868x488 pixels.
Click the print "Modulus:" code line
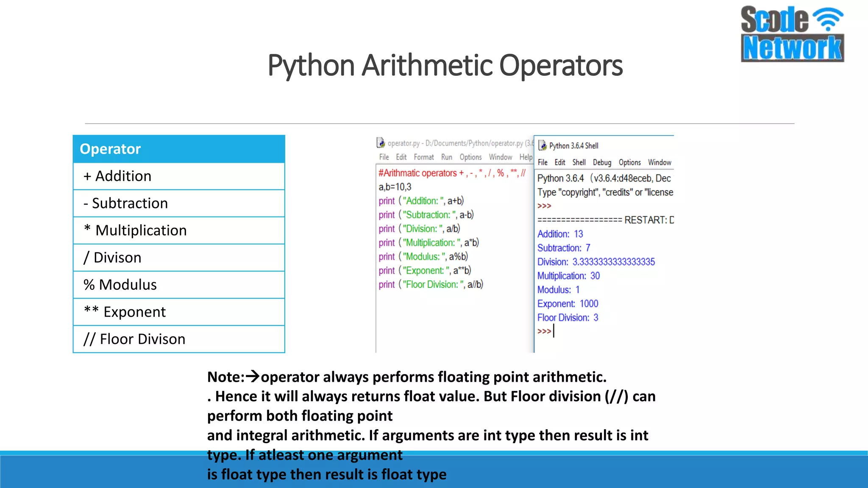423,257
